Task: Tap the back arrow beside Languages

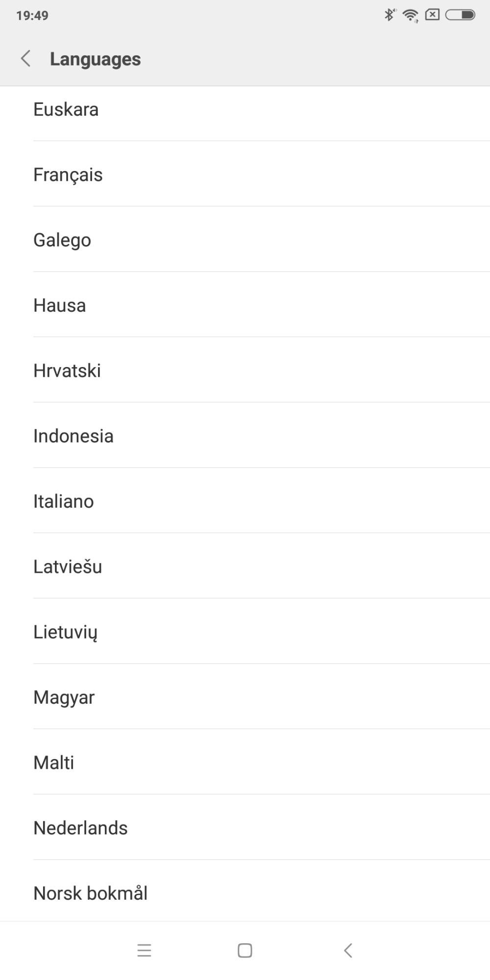Action: click(26, 59)
